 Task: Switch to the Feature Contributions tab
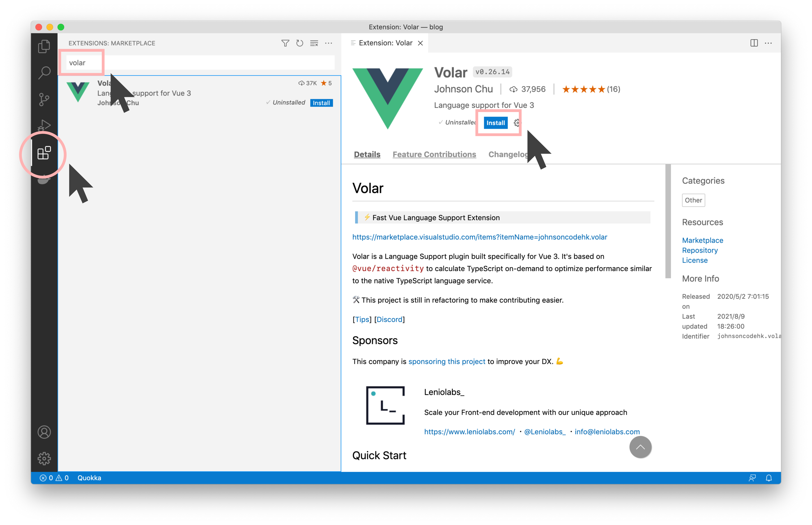tap(434, 154)
